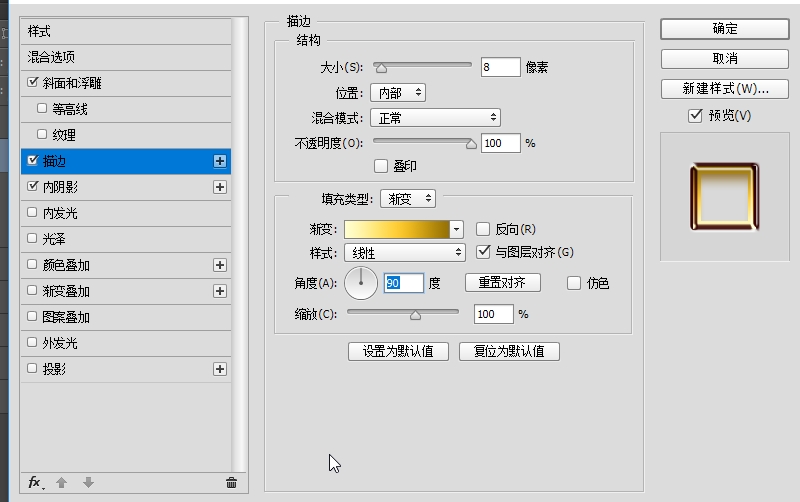Screen dimensions: 800x502
Task: Select 斜面和浮雕 effect row
Action: 126,83
